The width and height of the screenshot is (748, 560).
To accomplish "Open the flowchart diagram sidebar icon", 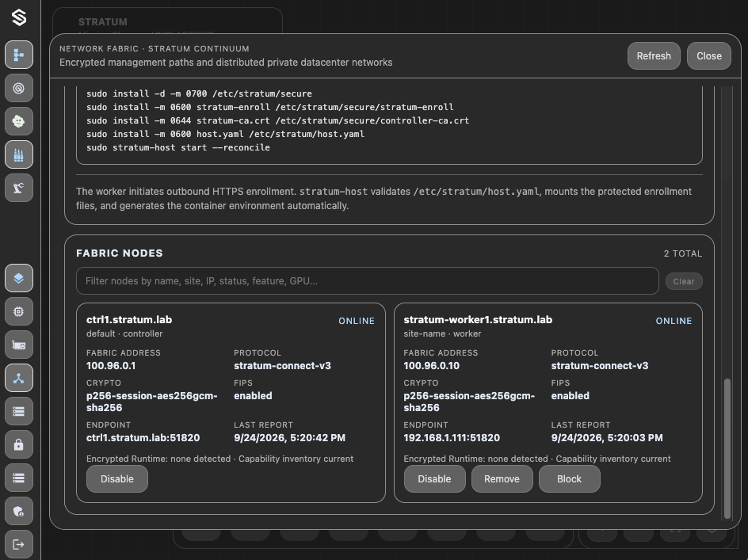I will pos(19,55).
